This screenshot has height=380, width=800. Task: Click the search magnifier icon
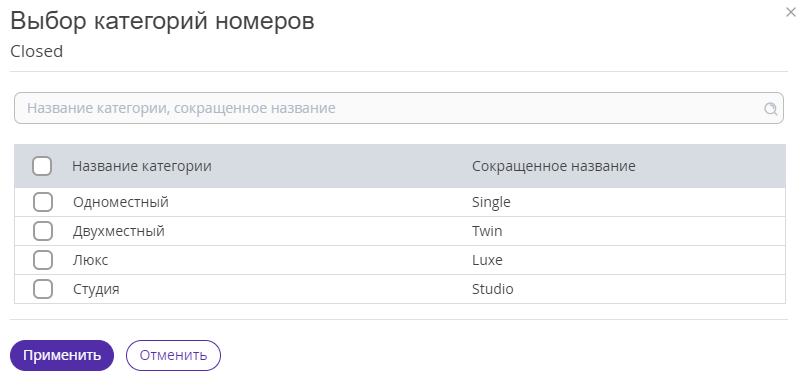770,109
